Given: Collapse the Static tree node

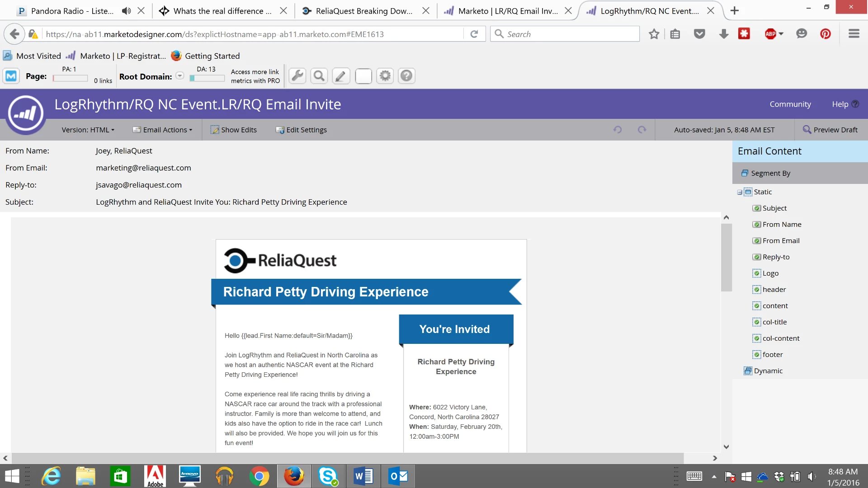Looking at the screenshot, I should click(740, 192).
